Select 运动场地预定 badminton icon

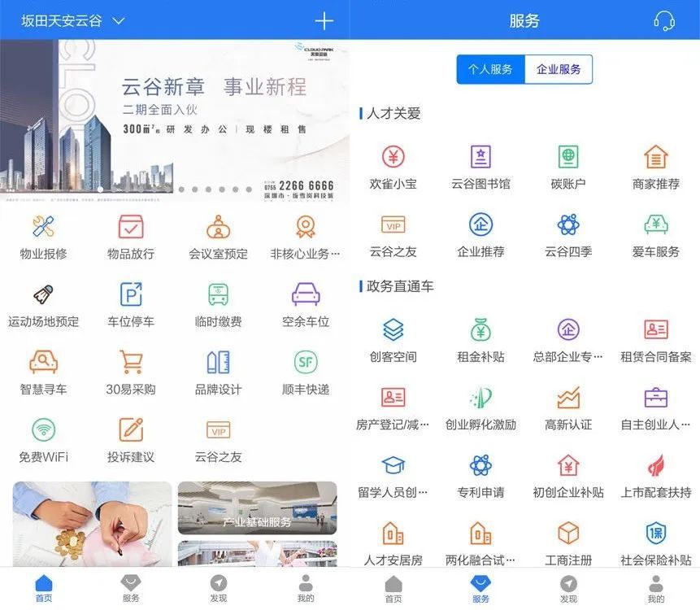pos(43,294)
